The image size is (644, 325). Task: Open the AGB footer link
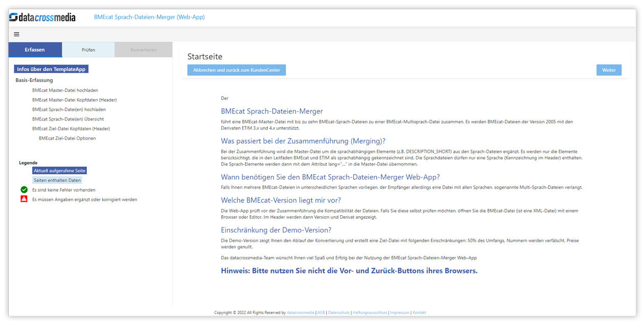[321, 313]
